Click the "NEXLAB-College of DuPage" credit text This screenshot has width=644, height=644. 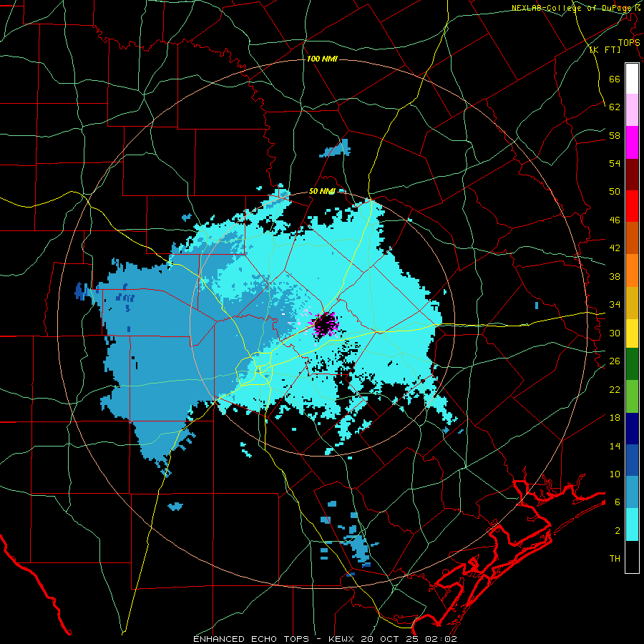572,8
